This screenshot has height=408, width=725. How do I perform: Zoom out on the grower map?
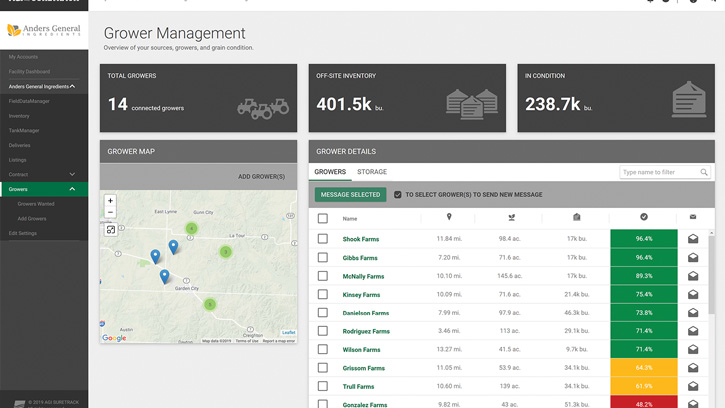[x=110, y=213]
